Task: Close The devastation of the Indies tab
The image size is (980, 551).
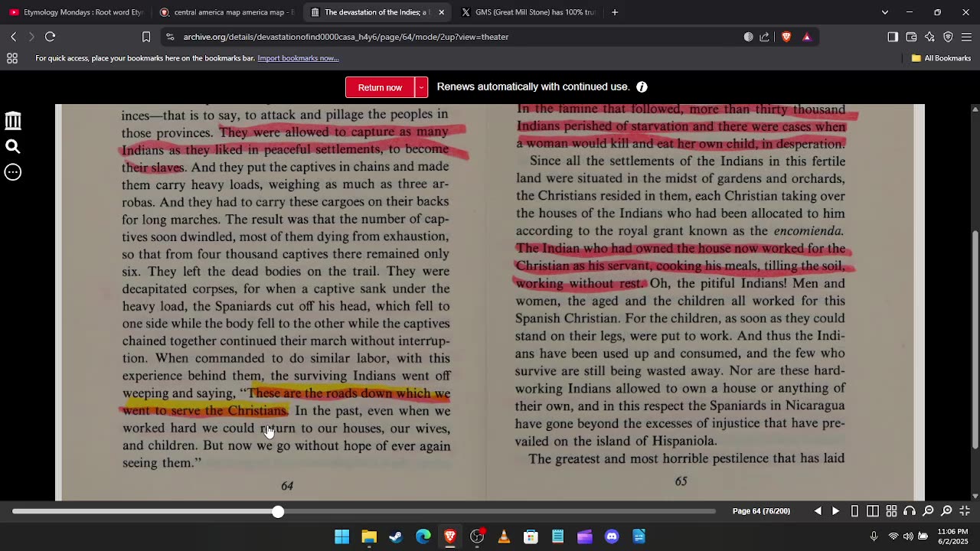Action: (441, 12)
